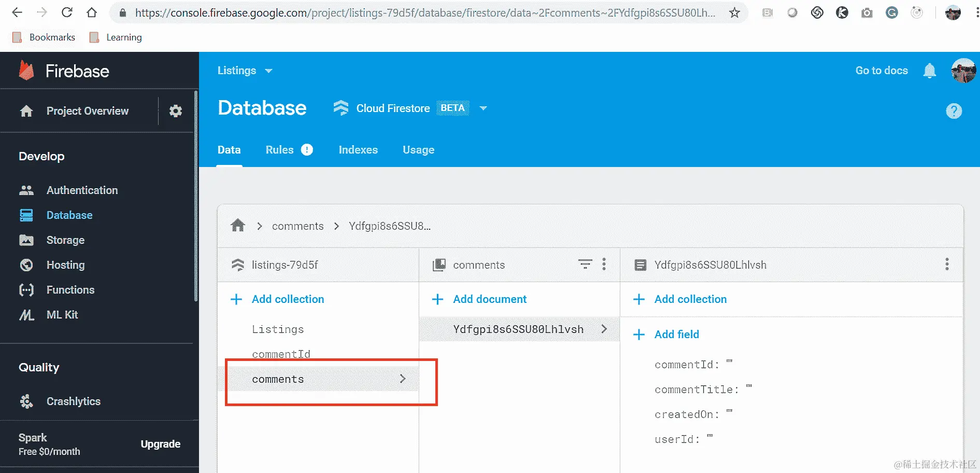Select the Listings collection
Viewport: 980px width, 473px height.
click(x=278, y=329)
